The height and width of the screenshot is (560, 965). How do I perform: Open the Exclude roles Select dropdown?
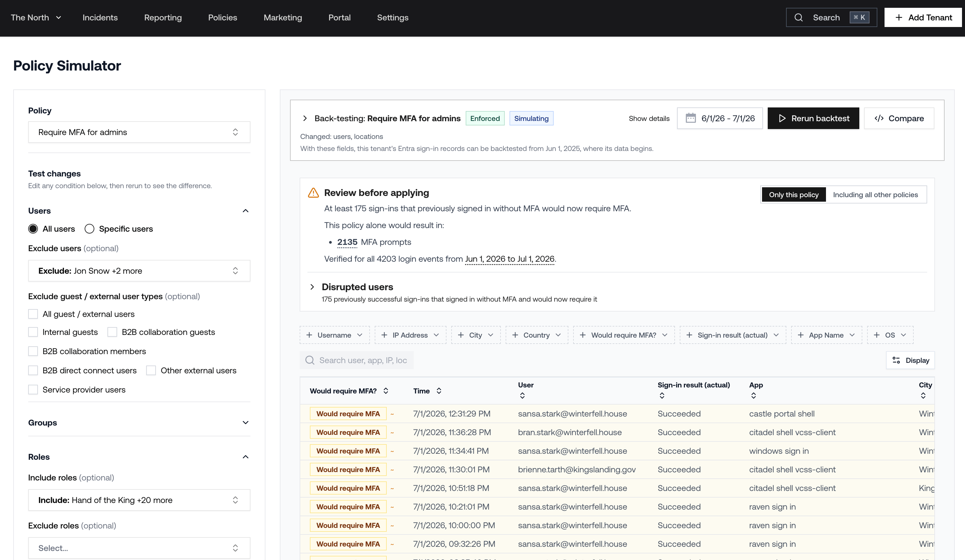tap(139, 548)
